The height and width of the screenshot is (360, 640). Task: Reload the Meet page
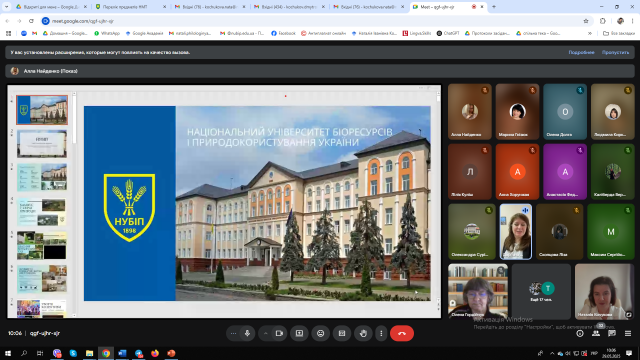[x=31, y=21]
